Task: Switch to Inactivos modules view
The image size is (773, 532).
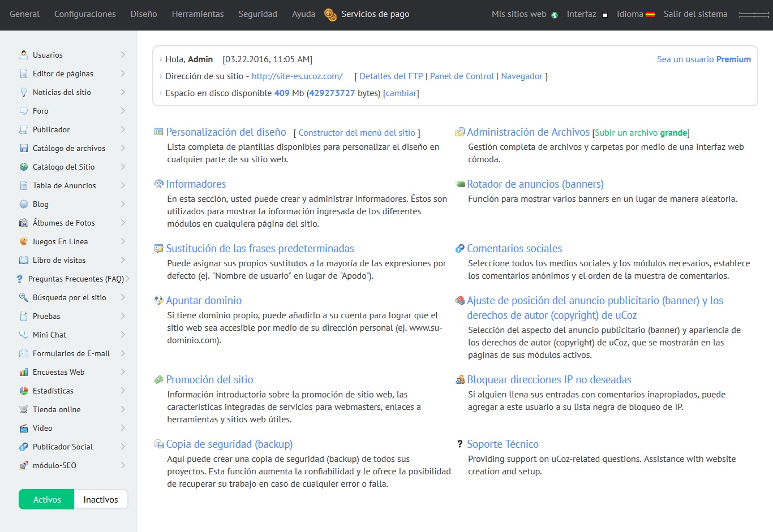Action: 101,500
